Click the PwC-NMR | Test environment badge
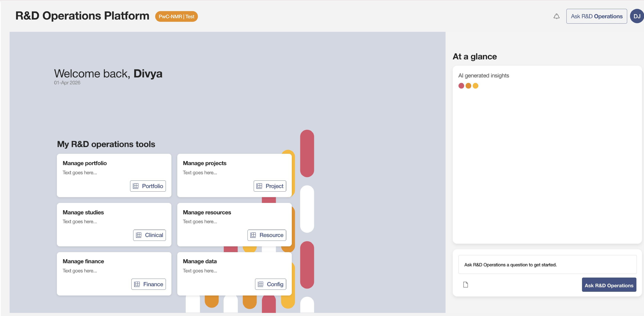The image size is (644, 316). [176, 17]
